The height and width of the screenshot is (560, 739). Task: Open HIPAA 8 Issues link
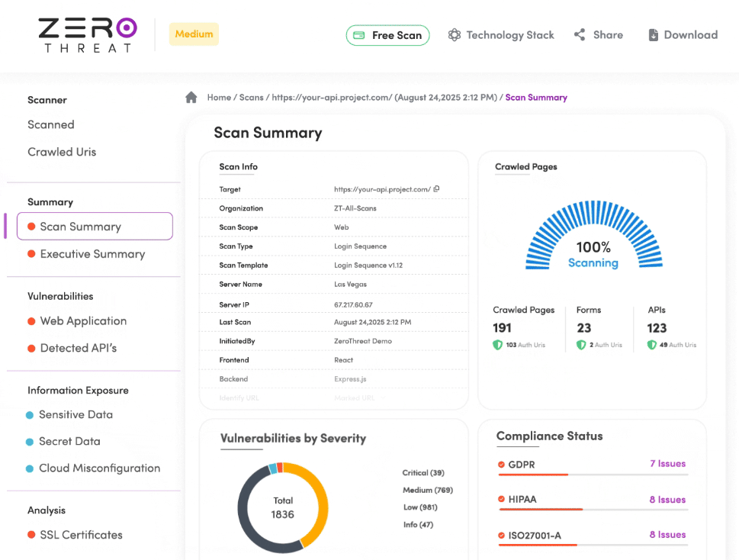[x=667, y=500]
